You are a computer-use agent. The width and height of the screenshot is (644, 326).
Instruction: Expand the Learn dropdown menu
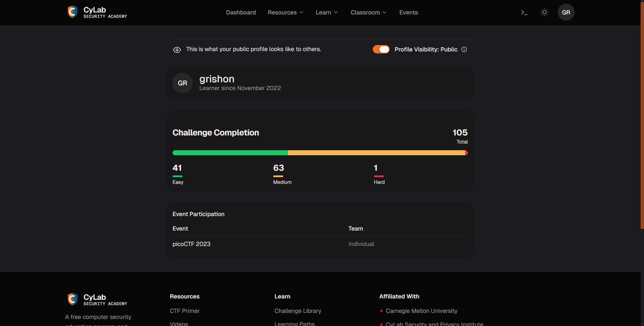click(327, 12)
